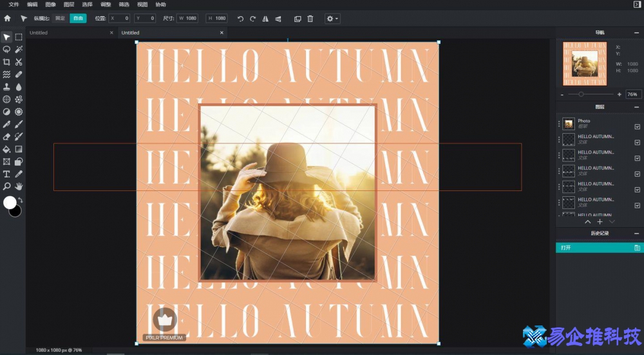Delete selection with the trash icon
The image size is (644, 355).
[310, 19]
